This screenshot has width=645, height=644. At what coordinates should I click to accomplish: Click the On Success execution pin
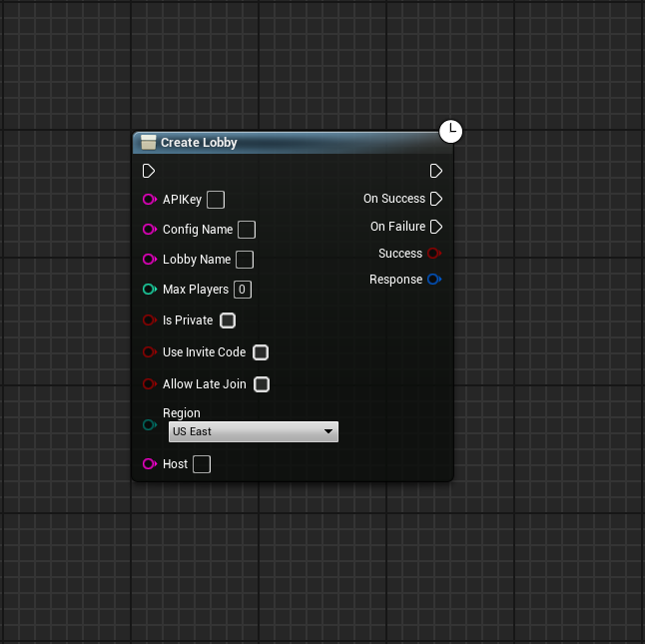pos(436,199)
